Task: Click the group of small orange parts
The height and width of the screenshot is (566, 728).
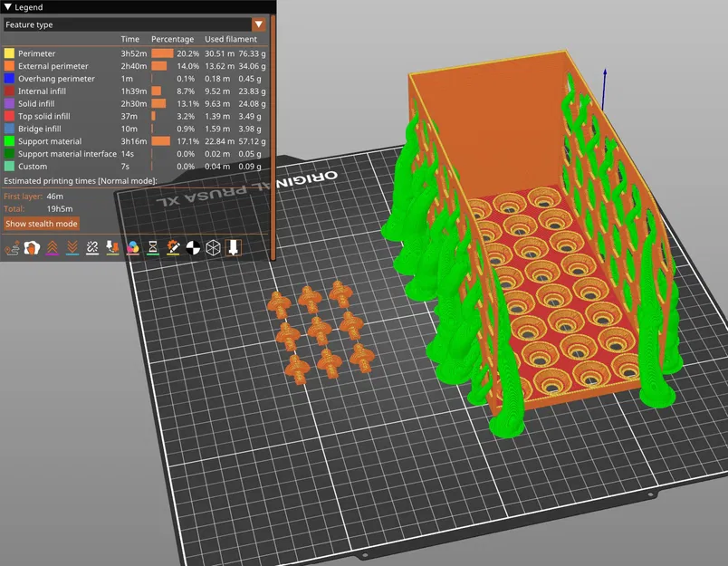Action: 321,331
